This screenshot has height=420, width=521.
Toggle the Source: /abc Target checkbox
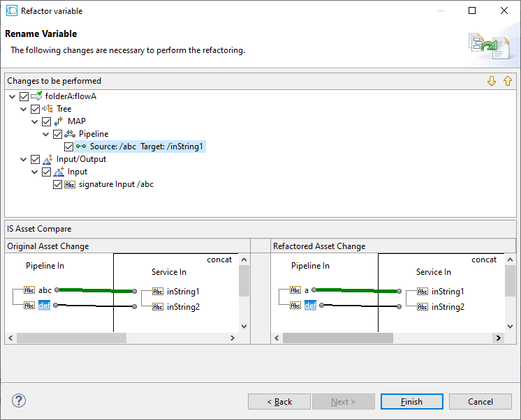[68, 147]
